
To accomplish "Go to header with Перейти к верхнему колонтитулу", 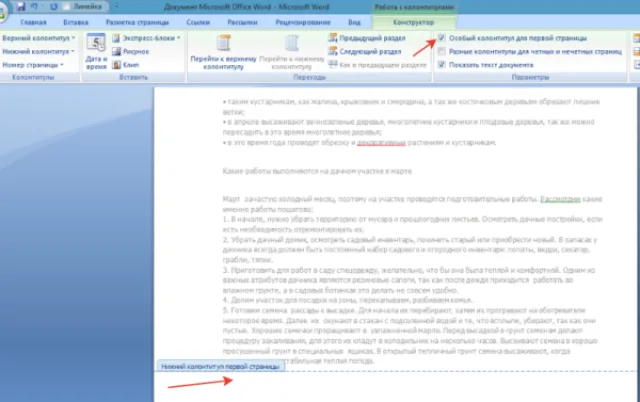I will coord(223,52).
